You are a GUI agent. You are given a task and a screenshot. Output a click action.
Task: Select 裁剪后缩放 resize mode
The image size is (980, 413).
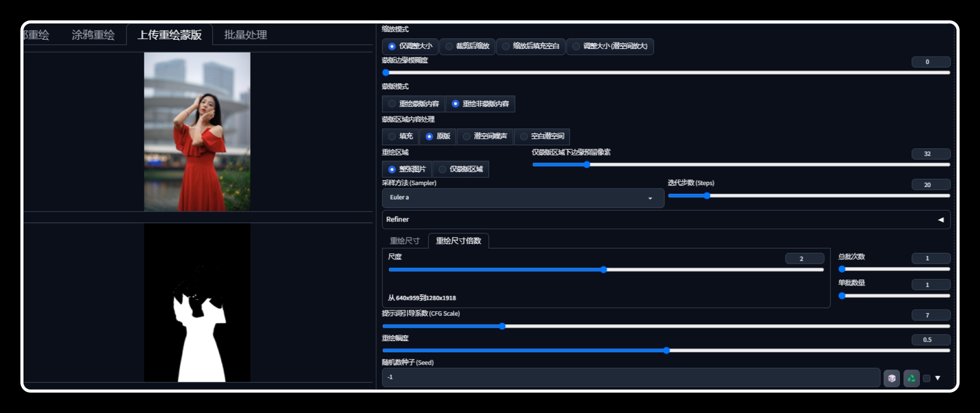click(x=467, y=46)
